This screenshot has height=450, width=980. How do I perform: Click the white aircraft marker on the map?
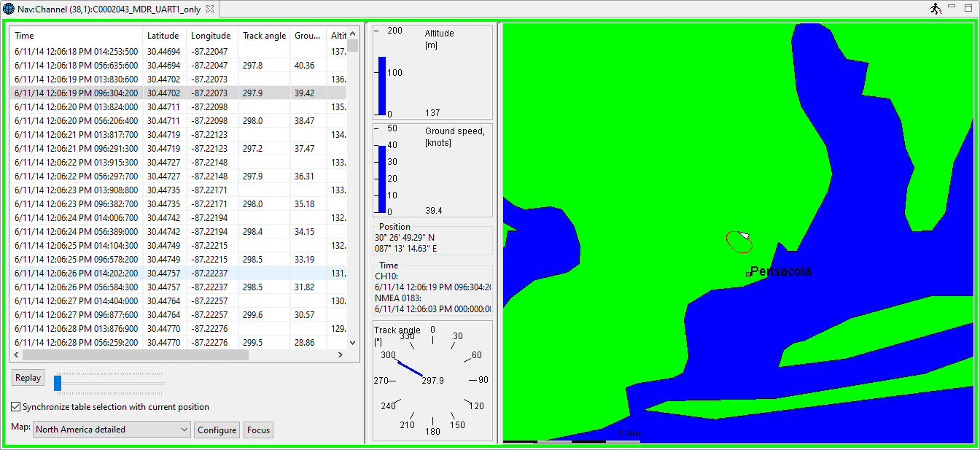[x=744, y=236]
